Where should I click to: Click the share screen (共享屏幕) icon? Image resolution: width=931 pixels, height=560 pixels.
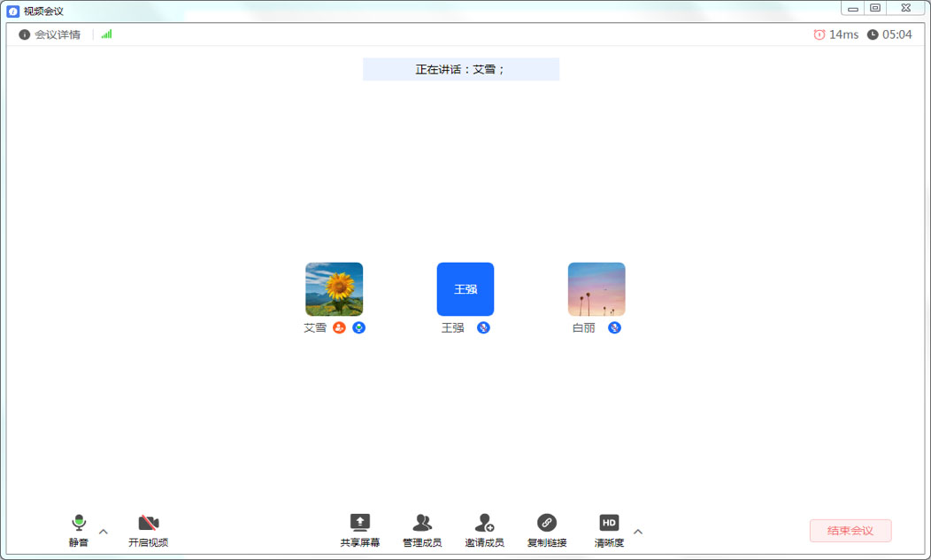coord(360,523)
